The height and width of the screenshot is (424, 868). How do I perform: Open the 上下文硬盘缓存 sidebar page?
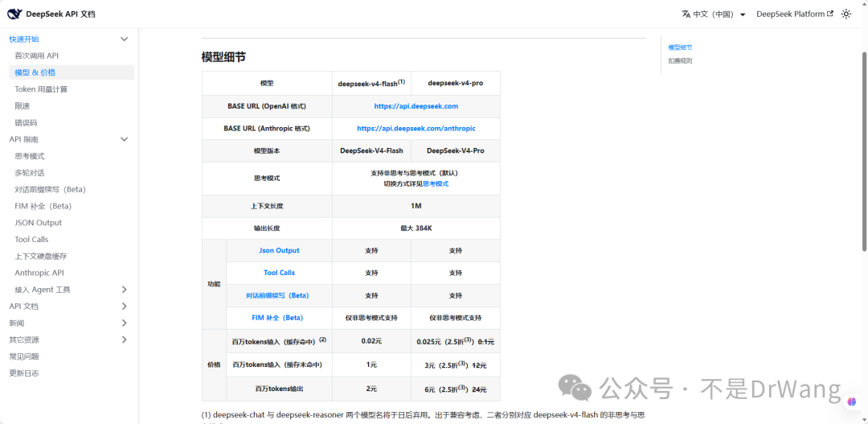click(41, 256)
